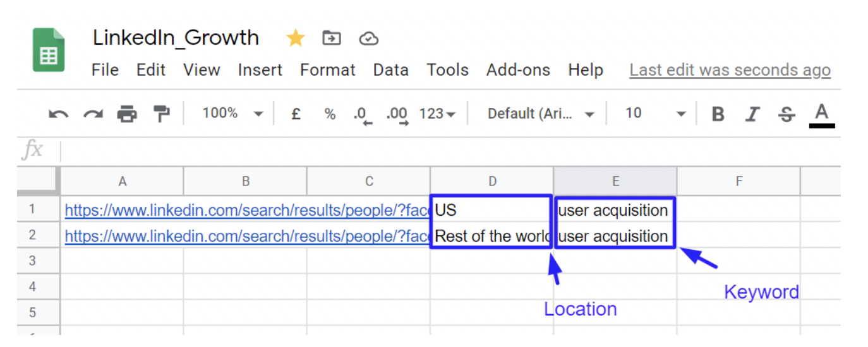The height and width of the screenshot is (347, 868).
Task: Open the Add-ons menu
Action: point(518,70)
